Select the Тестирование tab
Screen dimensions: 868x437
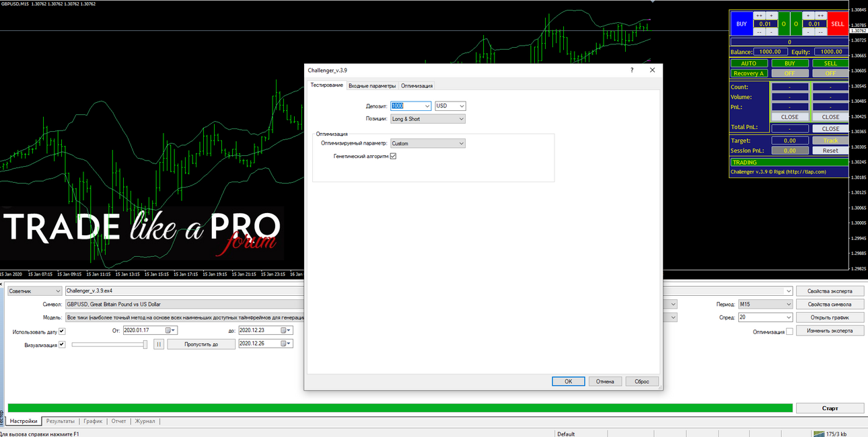[x=326, y=85]
